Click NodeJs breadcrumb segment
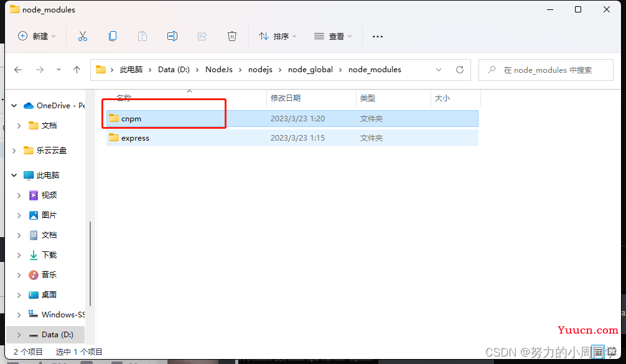This screenshot has height=364, width=626. click(219, 70)
